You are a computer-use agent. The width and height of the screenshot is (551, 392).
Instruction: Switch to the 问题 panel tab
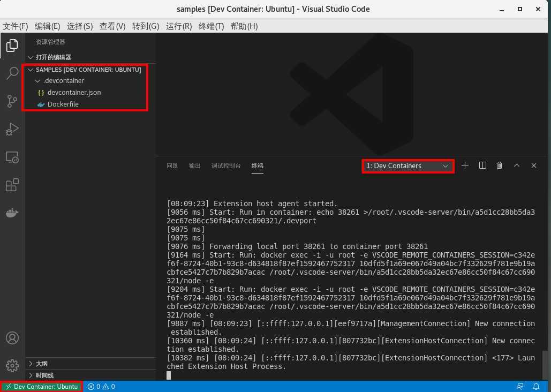tap(172, 165)
